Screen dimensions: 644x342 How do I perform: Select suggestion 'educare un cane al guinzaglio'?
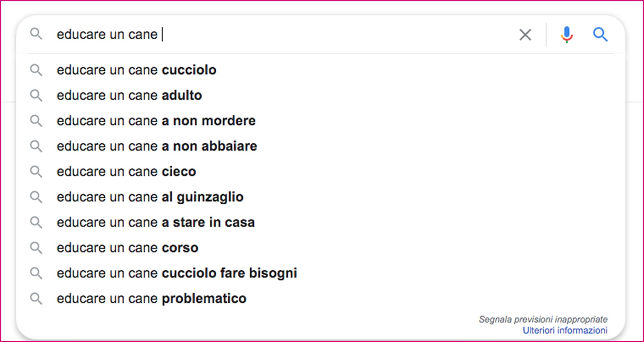pyautogui.click(x=150, y=197)
